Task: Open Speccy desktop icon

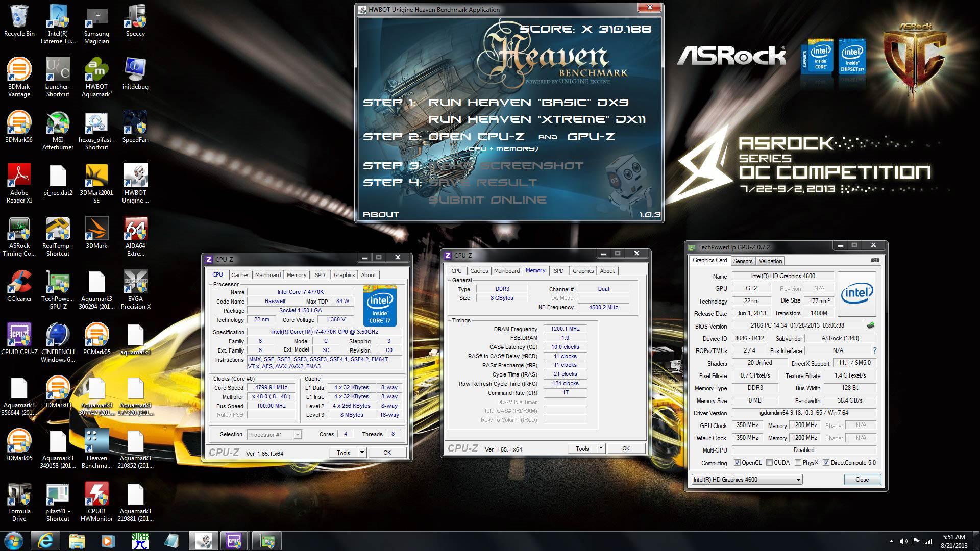Action: click(x=135, y=21)
